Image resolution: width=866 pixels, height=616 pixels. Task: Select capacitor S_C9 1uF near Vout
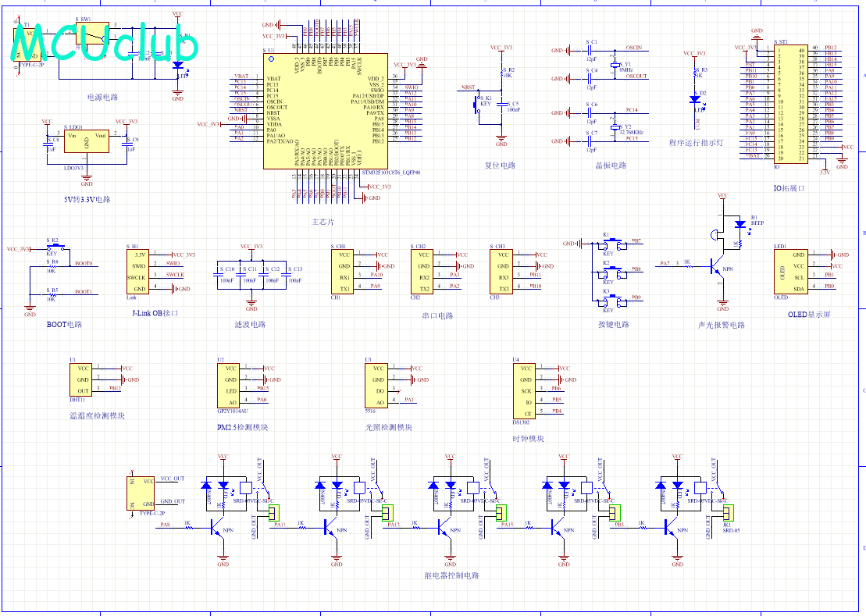pos(127,144)
